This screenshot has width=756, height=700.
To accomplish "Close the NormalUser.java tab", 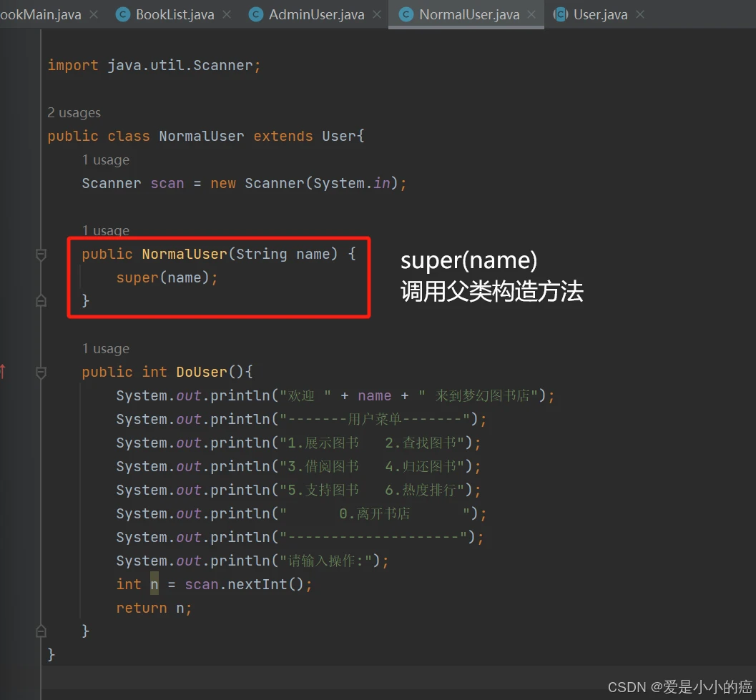I will tap(531, 14).
